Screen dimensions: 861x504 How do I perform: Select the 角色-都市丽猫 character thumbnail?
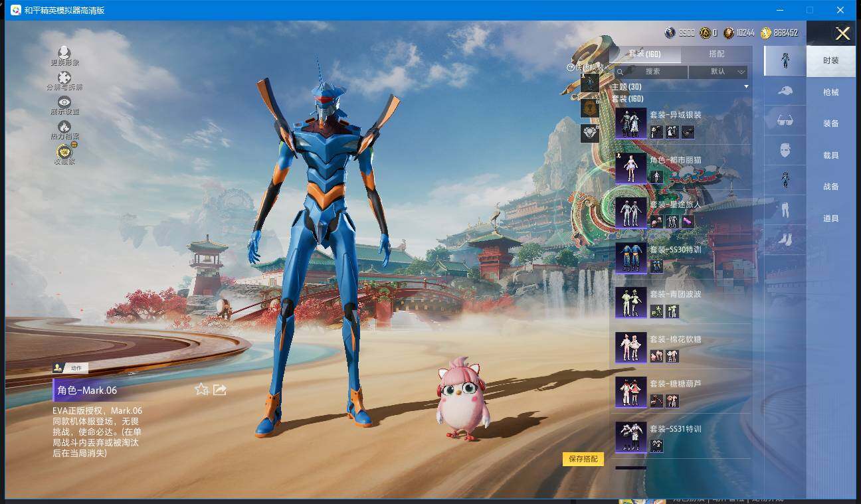631,169
